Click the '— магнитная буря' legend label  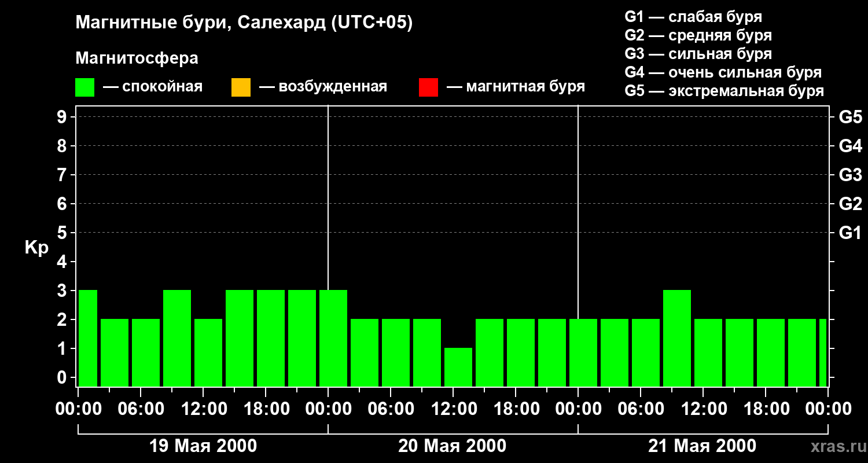(x=516, y=87)
